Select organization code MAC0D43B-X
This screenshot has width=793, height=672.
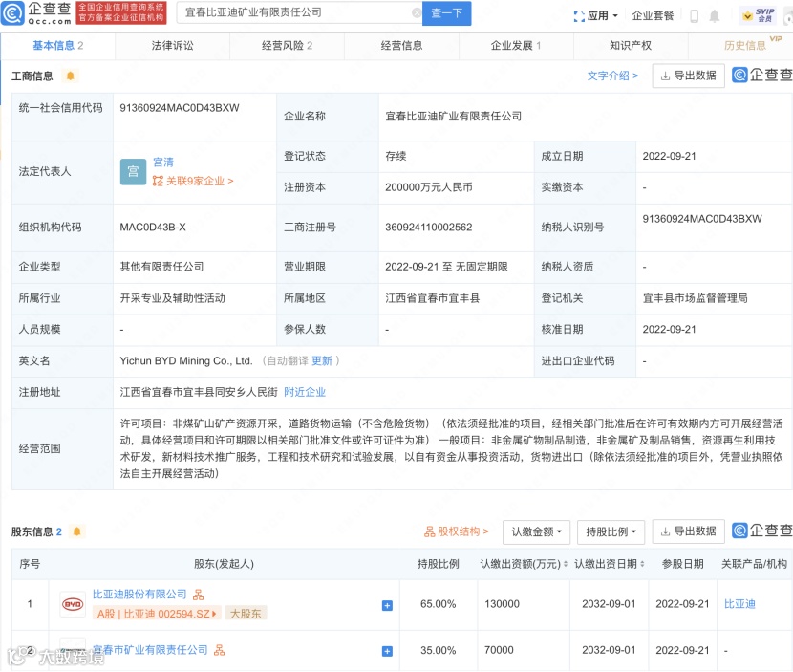[153, 228]
